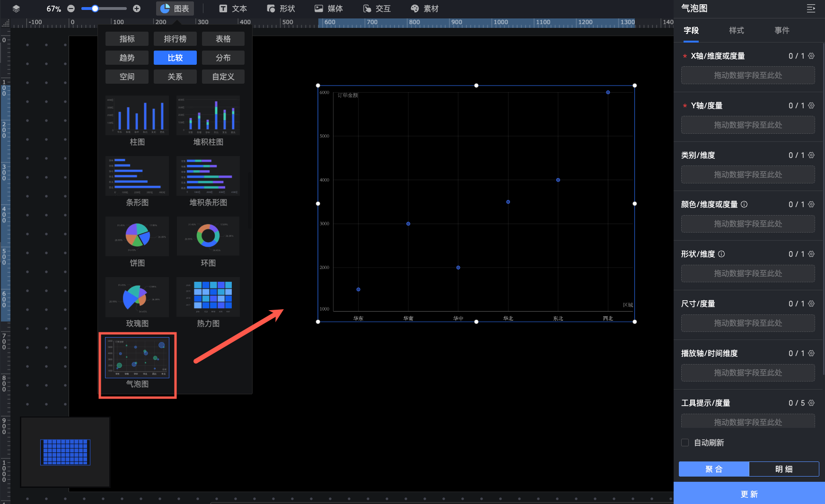Enable the 自动刷新 checkbox
The height and width of the screenshot is (504, 825).
tap(685, 443)
